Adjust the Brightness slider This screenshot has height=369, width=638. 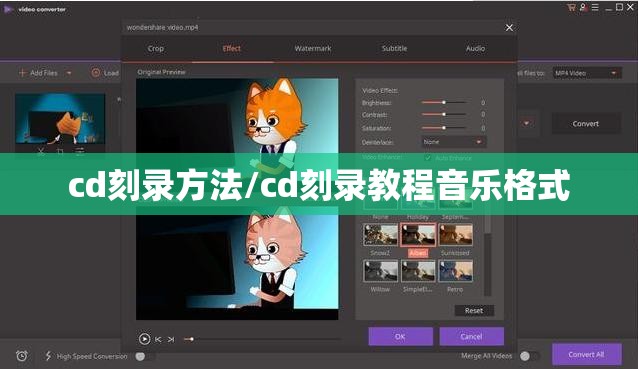pyautogui.click(x=444, y=103)
